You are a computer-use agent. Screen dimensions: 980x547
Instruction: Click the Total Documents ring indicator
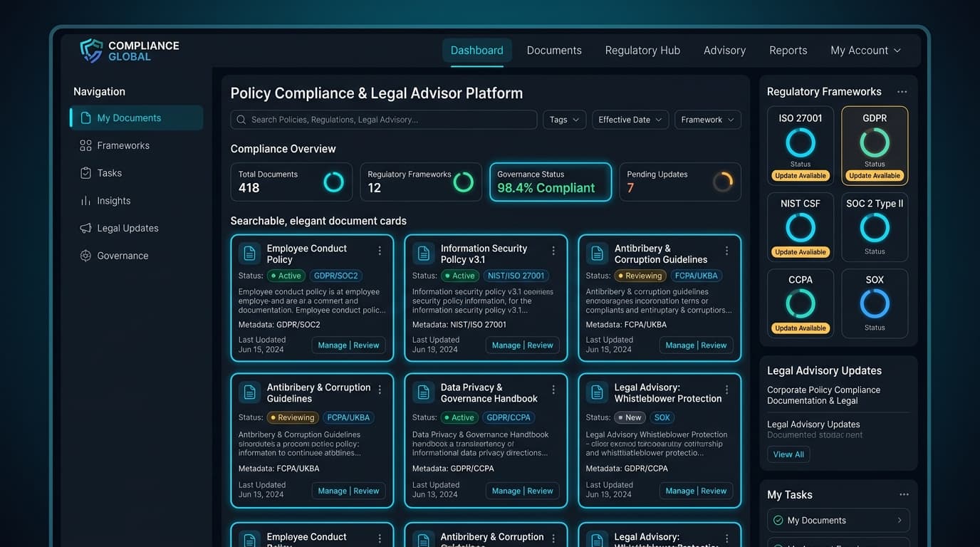[333, 182]
